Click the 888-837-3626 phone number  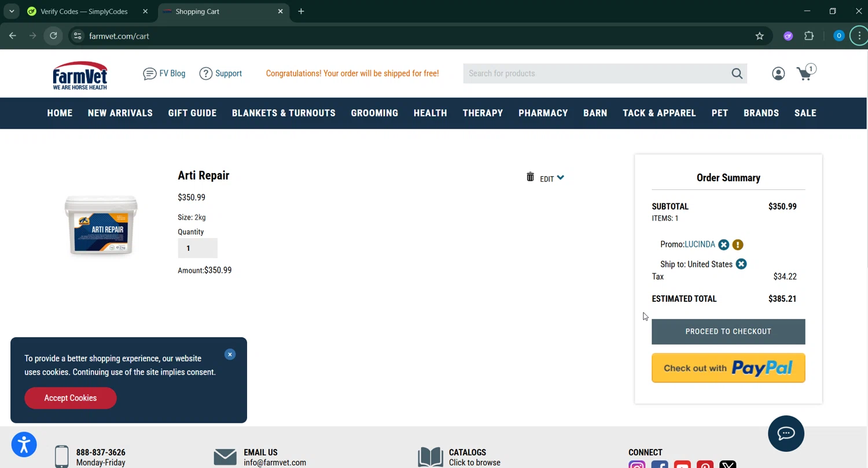coord(101,452)
